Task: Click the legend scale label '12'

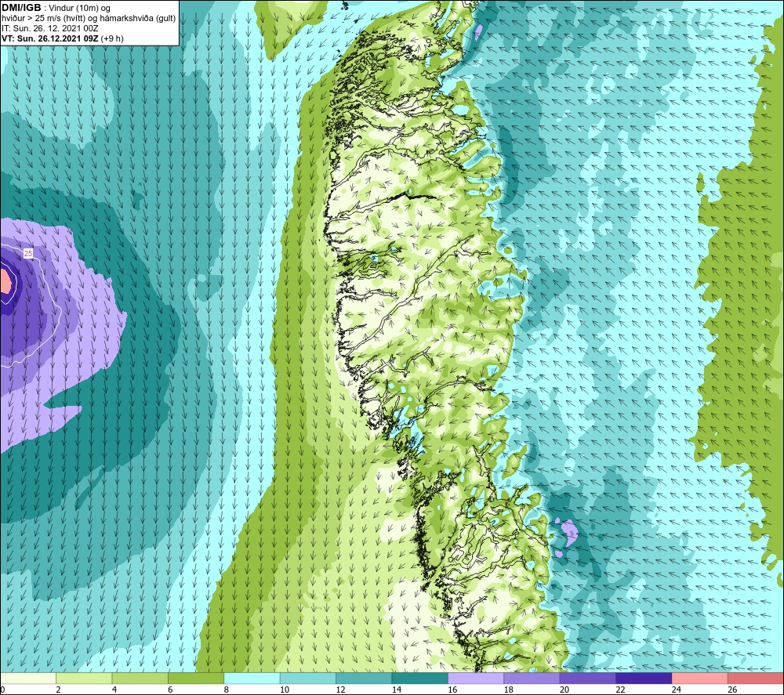Action: click(x=340, y=690)
